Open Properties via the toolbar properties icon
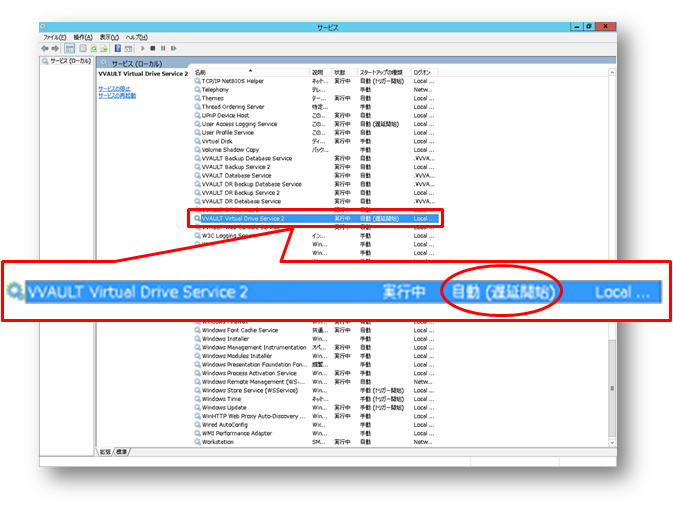Viewport: 673px width, 509px height. (83, 48)
